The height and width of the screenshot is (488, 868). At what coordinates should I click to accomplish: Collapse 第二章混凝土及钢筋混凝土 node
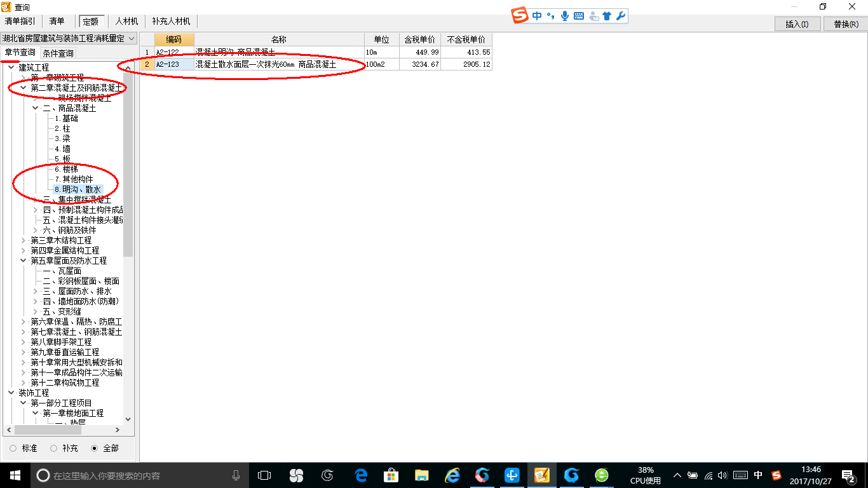pos(24,88)
